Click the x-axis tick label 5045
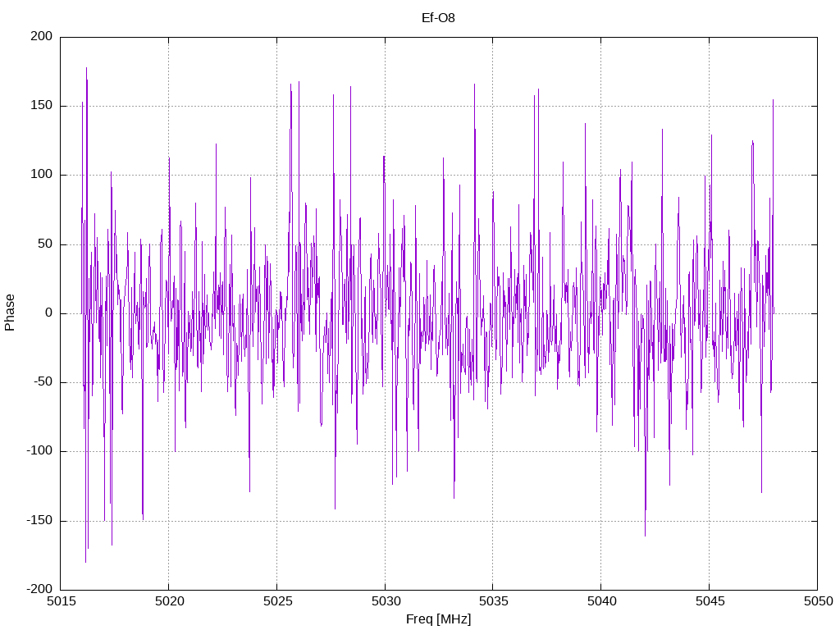The width and height of the screenshot is (840, 630). 710,601
